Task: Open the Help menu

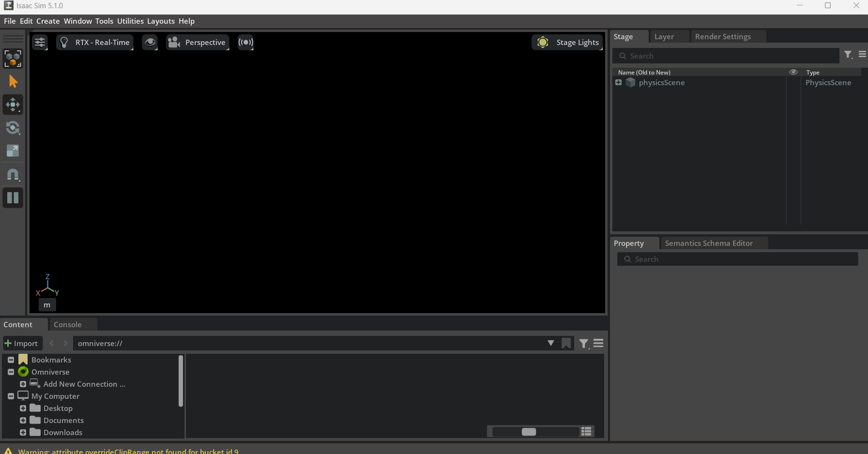Action: pyautogui.click(x=186, y=21)
